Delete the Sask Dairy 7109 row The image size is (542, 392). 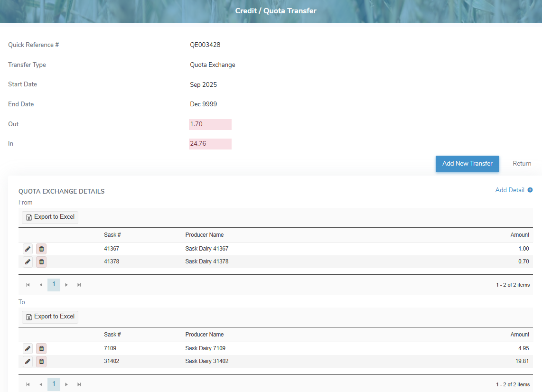point(41,348)
